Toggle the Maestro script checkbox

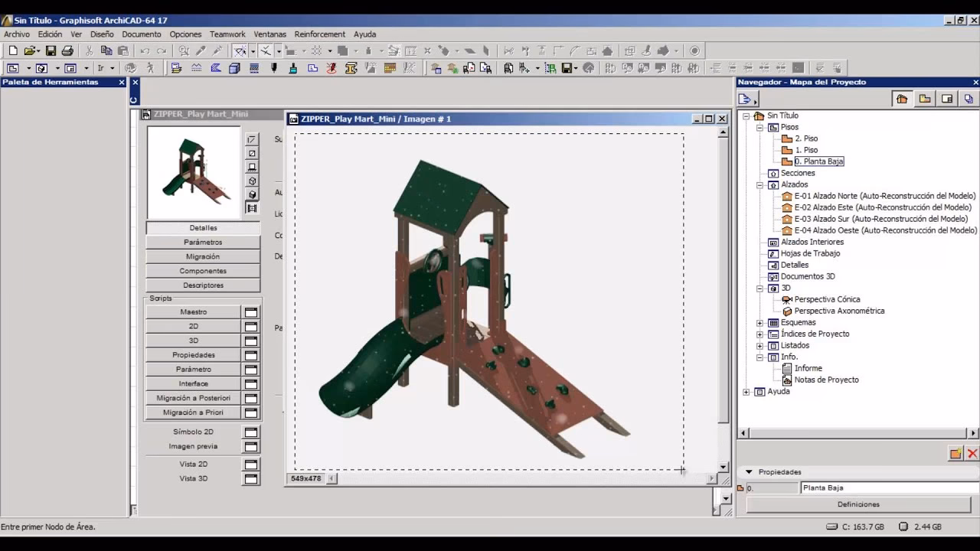coord(251,311)
